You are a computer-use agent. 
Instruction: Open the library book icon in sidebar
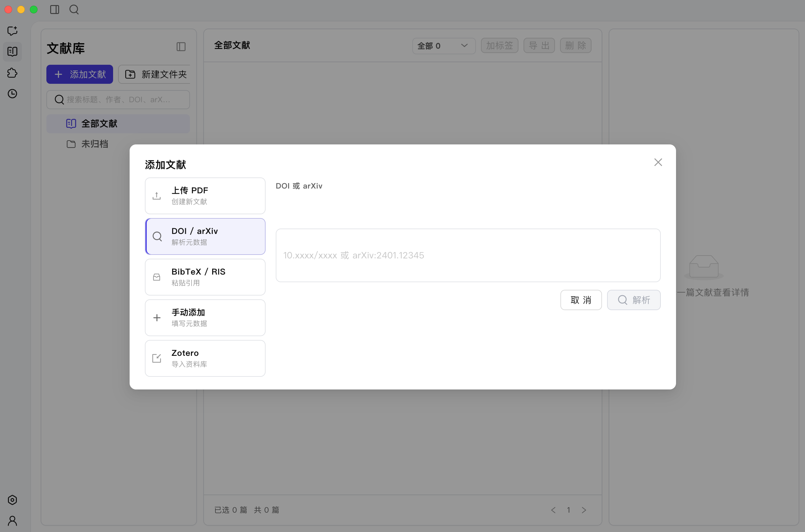(12, 51)
